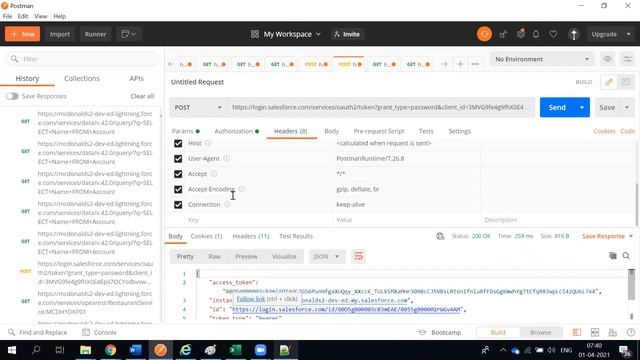The width and height of the screenshot is (640, 360).
Task: Click the request URL input field
Action: coord(380,107)
